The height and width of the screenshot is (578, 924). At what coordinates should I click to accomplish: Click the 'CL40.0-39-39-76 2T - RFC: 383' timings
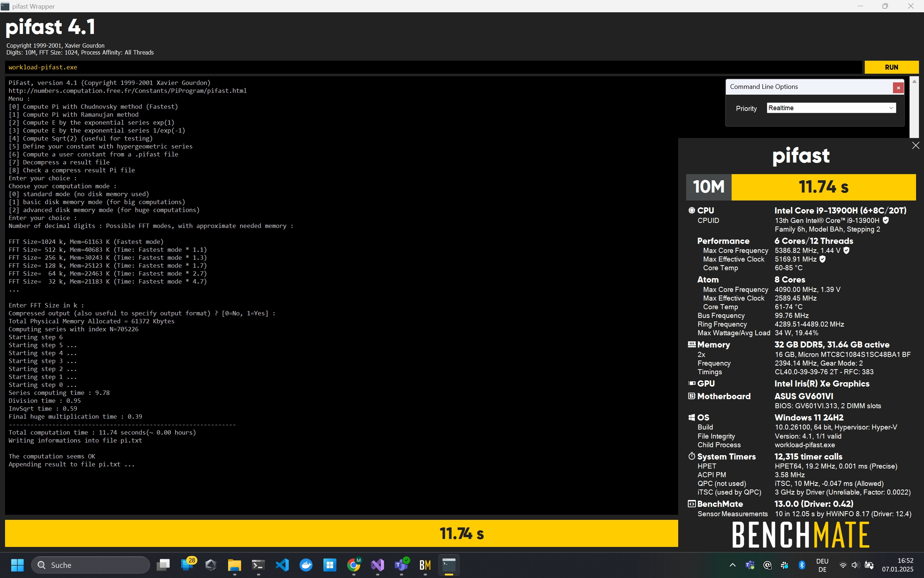point(824,372)
